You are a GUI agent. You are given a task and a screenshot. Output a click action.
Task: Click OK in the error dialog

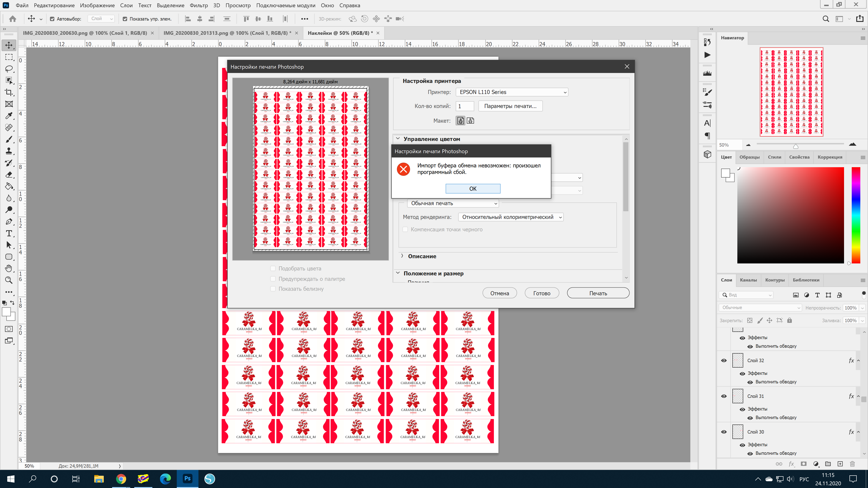(473, 189)
